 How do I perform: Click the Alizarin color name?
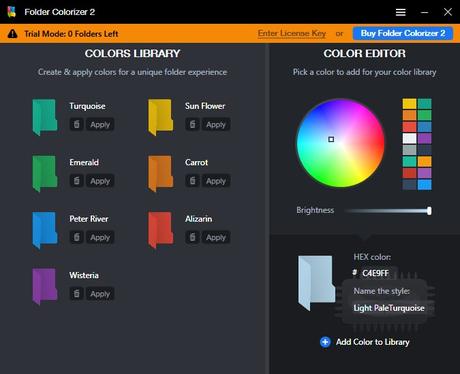click(x=198, y=219)
